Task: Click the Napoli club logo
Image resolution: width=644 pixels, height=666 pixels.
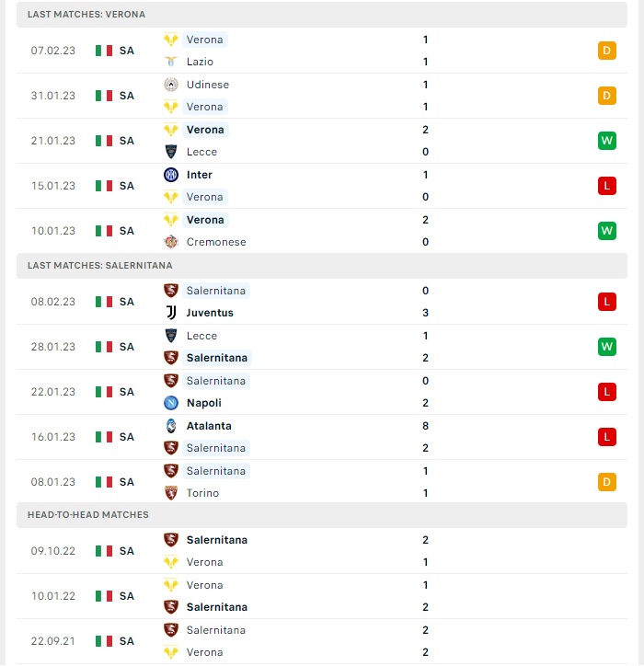Action: (171, 403)
